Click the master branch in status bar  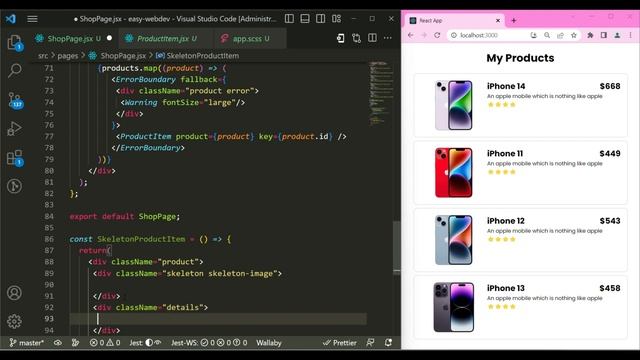pyautogui.click(x=26, y=343)
